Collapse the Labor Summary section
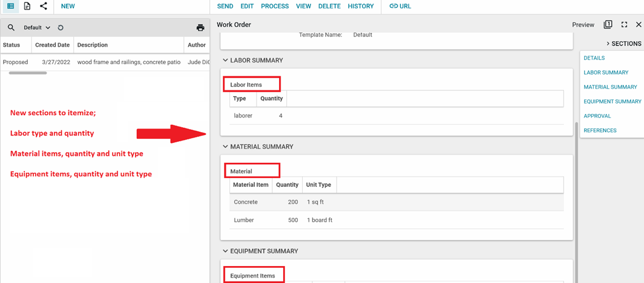The height and width of the screenshot is (283, 644). pos(225,61)
